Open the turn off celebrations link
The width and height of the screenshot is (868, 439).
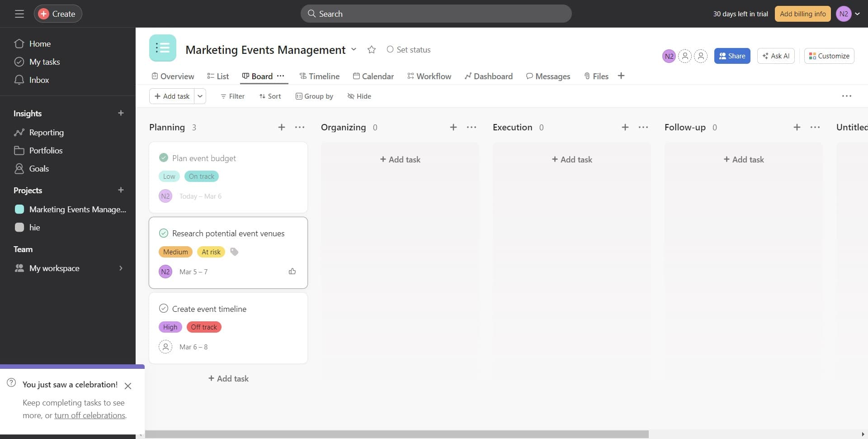pyautogui.click(x=90, y=415)
